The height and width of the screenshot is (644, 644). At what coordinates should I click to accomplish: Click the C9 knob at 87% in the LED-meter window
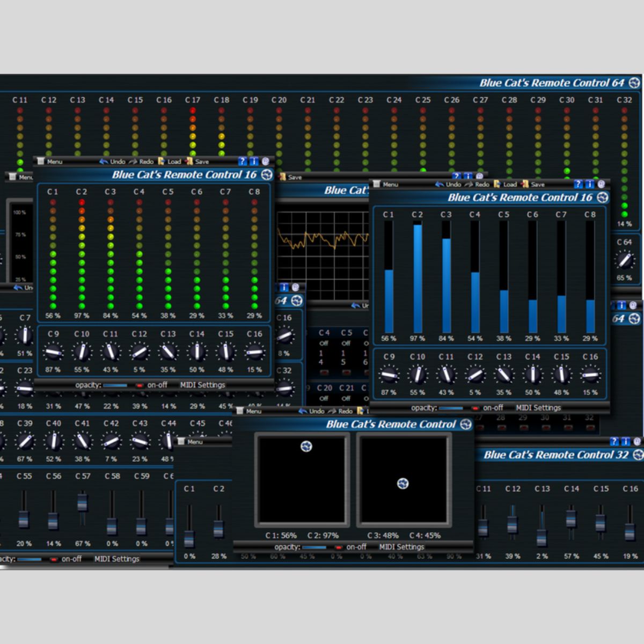coord(53,352)
